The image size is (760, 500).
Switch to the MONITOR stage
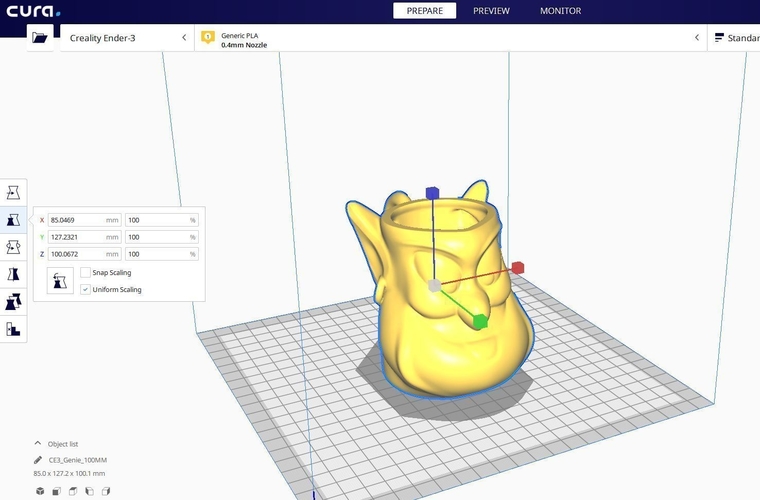(x=561, y=11)
